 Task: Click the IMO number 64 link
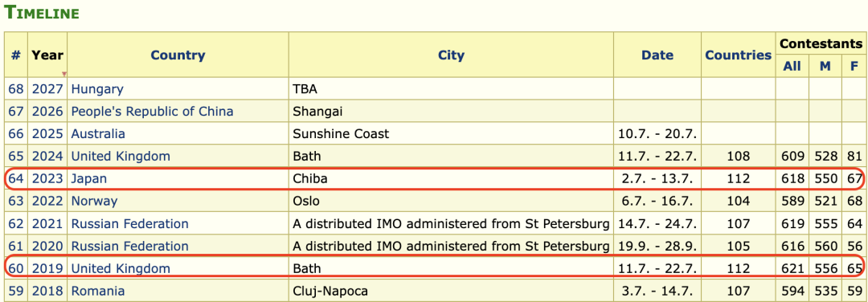point(16,179)
